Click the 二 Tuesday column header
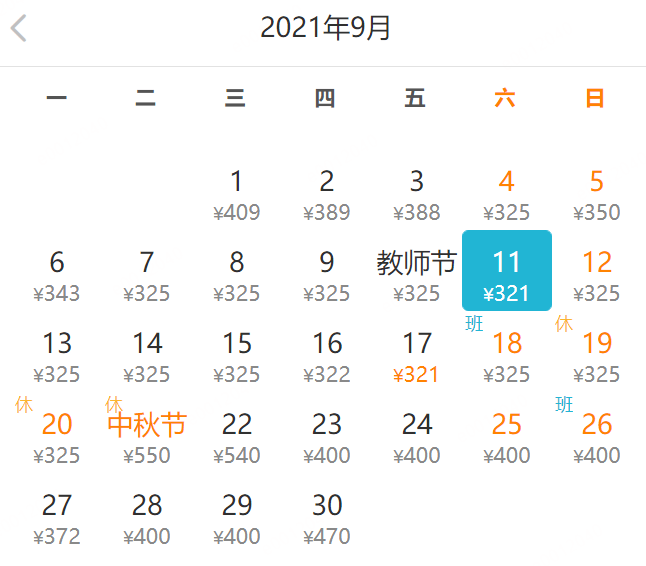 [x=145, y=98]
